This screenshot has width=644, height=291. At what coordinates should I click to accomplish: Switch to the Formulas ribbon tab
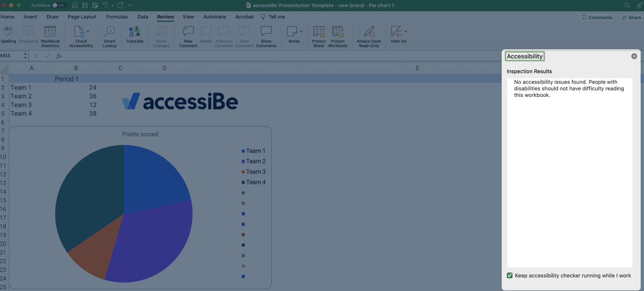(117, 17)
